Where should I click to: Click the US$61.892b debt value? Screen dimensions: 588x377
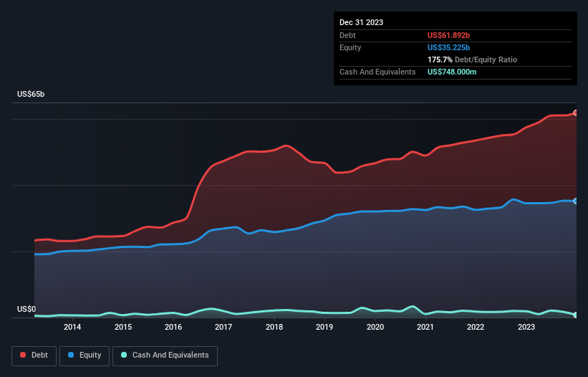tap(448, 35)
